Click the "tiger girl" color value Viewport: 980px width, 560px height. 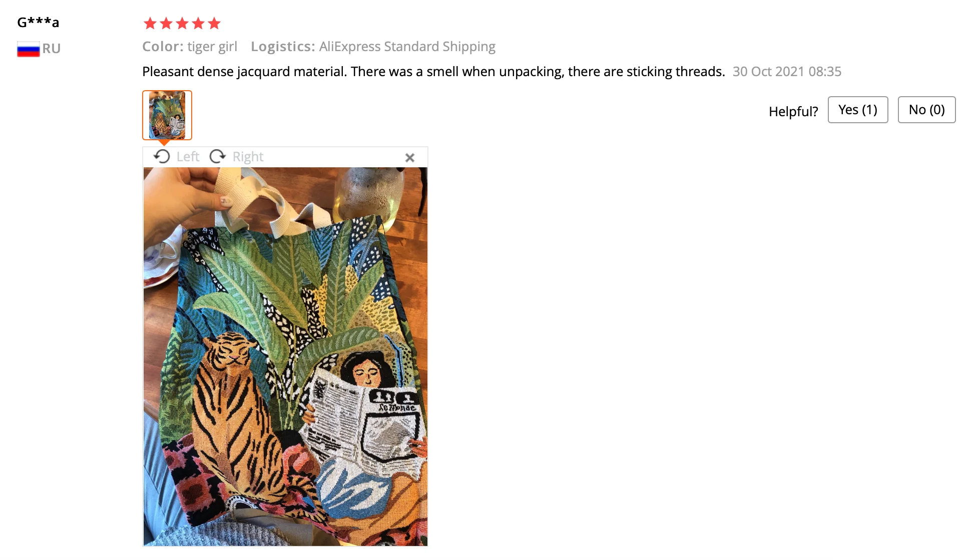coord(212,47)
